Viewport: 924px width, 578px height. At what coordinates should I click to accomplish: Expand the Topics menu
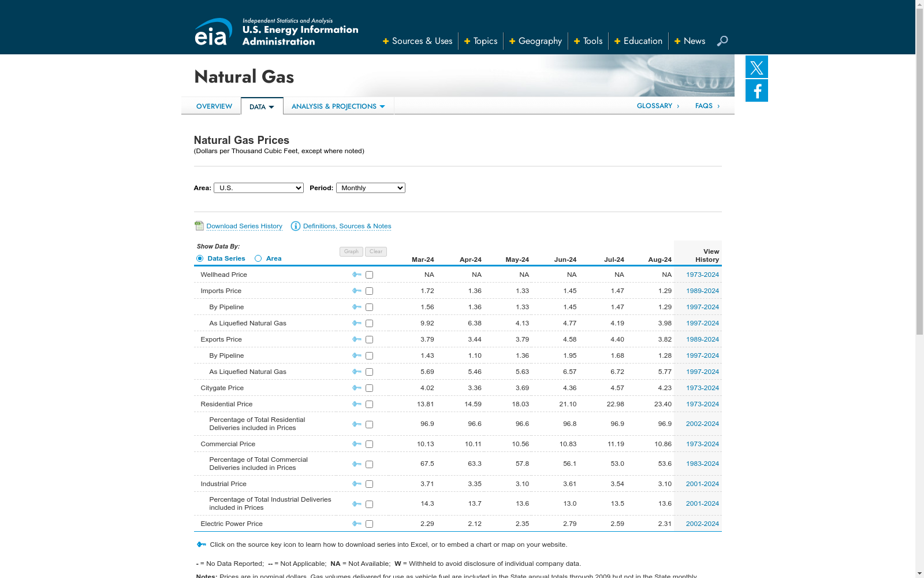pyautogui.click(x=481, y=41)
